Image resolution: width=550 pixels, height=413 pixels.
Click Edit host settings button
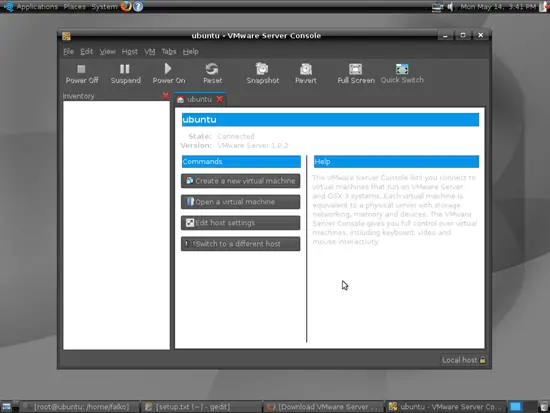point(241,223)
